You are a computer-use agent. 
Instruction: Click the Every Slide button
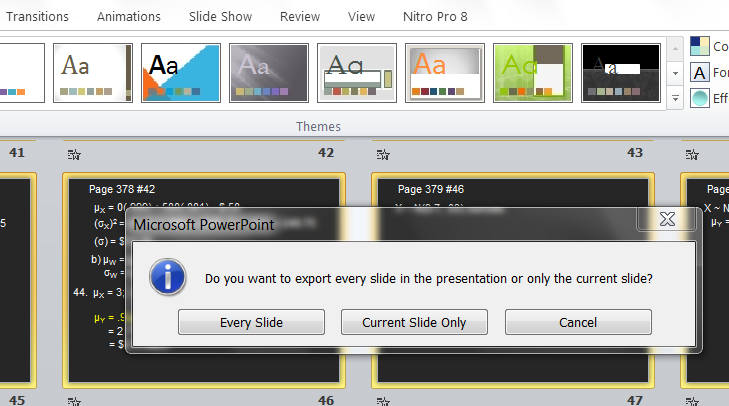tap(251, 322)
